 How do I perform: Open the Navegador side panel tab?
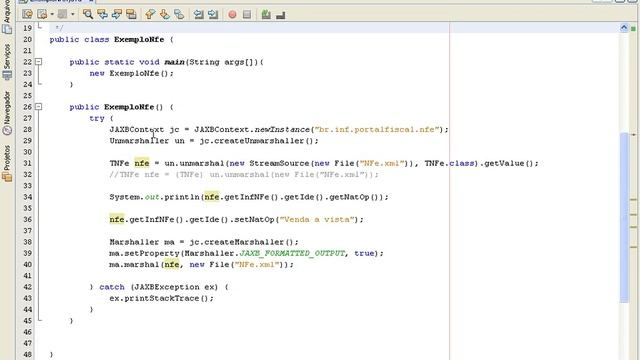(x=7, y=113)
